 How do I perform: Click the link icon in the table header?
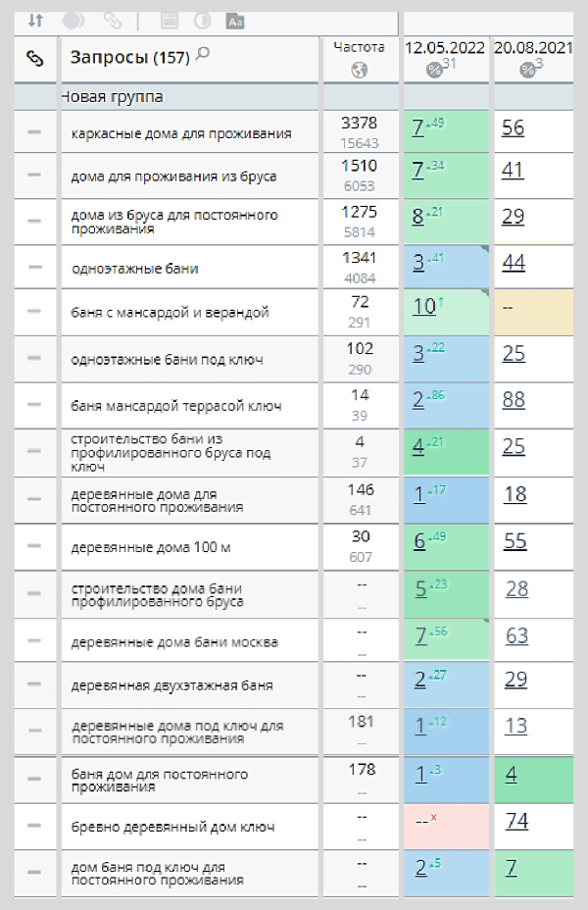coord(35,58)
